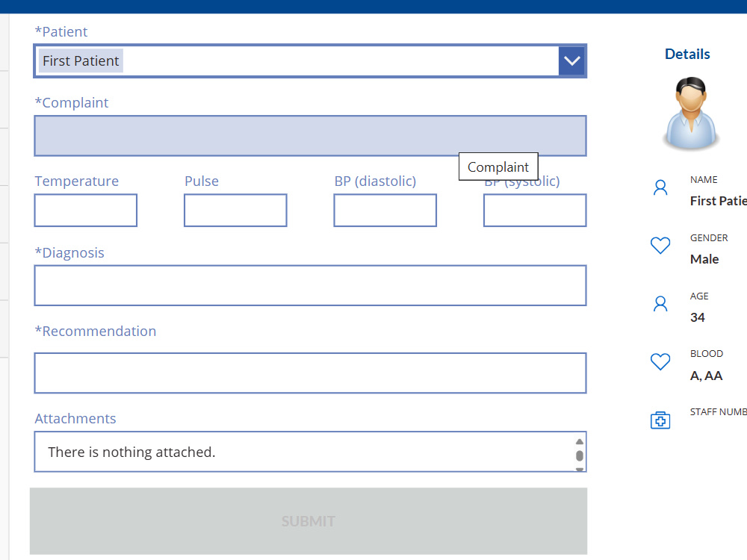The height and width of the screenshot is (560, 747).
Task: Click the Pulse label
Action: (x=202, y=181)
